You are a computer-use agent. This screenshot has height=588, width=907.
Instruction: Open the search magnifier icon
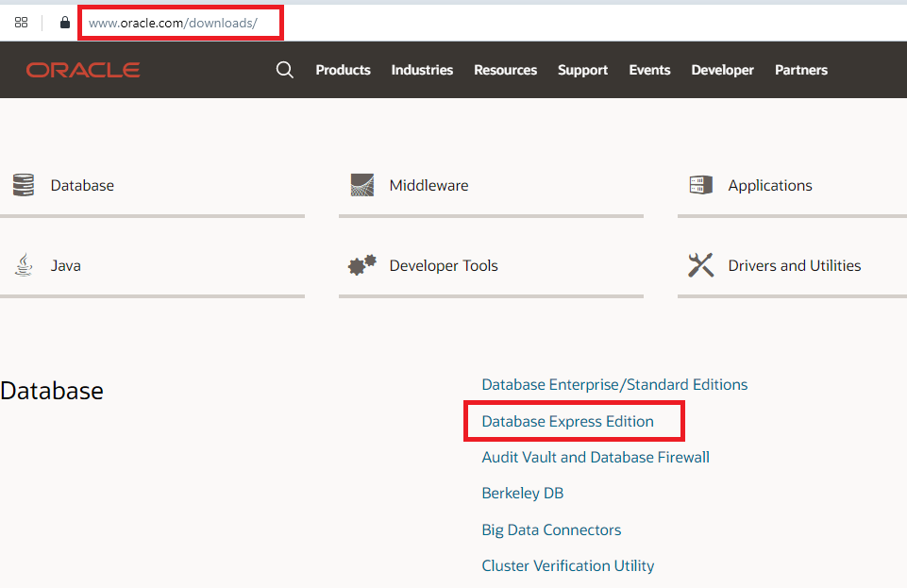[x=285, y=70]
